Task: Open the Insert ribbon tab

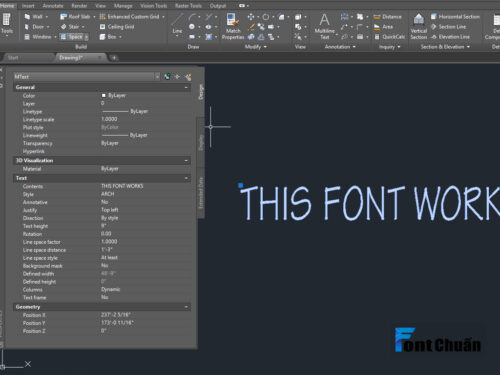Action: [28, 6]
